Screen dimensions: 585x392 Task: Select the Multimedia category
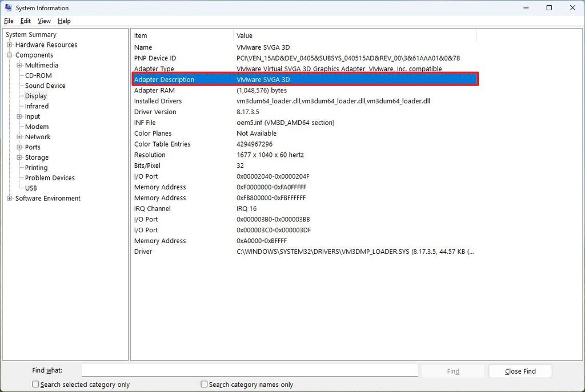(x=42, y=65)
